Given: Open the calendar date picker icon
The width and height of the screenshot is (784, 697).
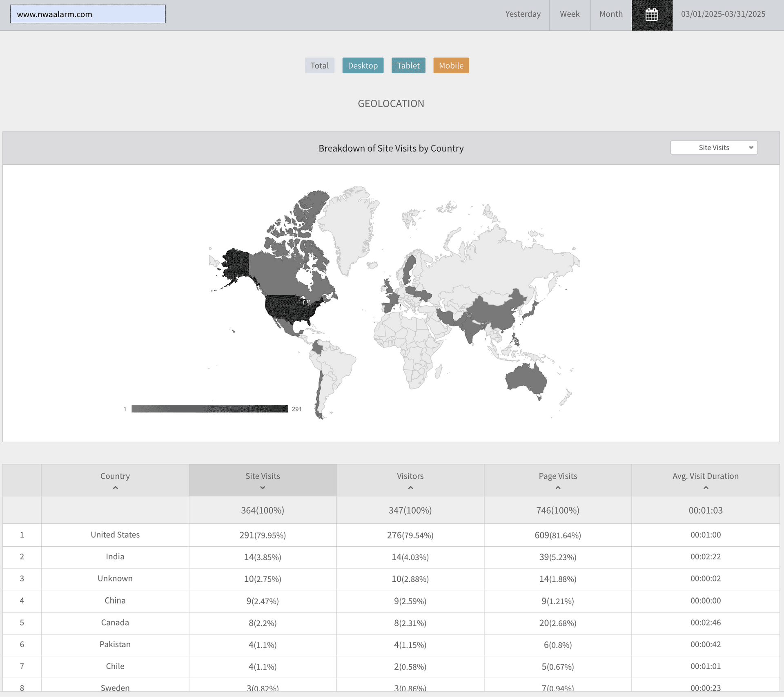Looking at the screenshot, I should point(652,15).
